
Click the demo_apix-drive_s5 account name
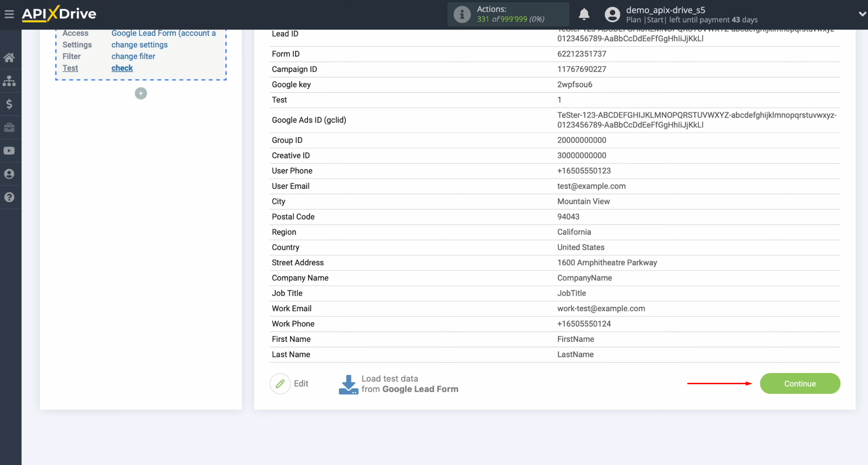tap(666, 10)
